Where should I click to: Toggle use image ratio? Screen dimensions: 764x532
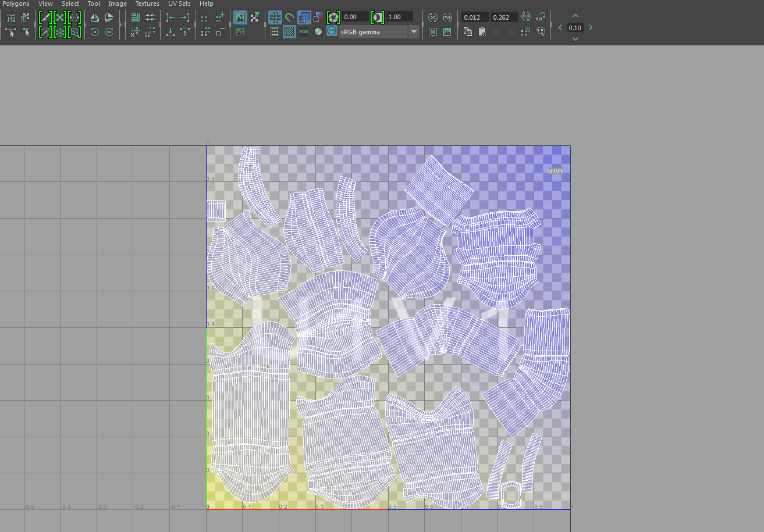click(447, 32)
